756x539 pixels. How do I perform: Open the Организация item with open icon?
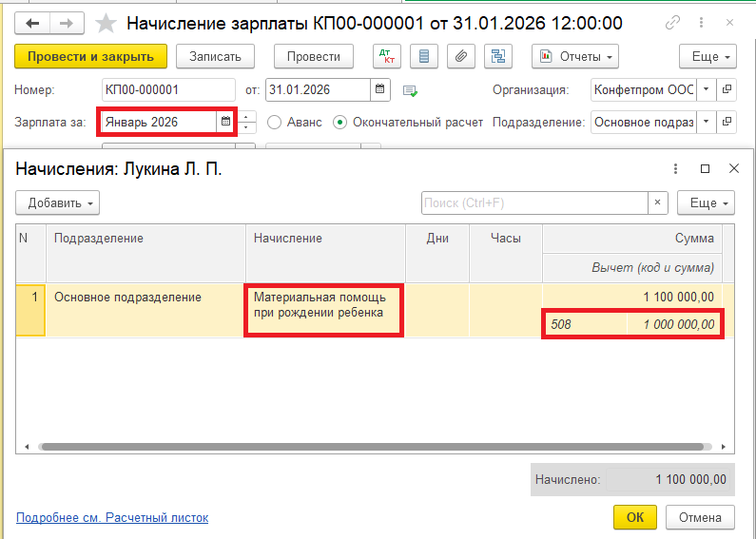pyautogui.click(x=727, y=89)
